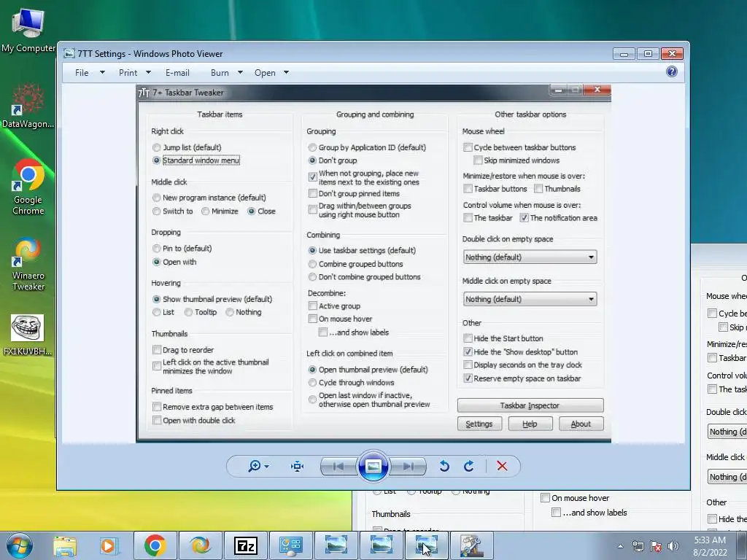
Task: Open the Middle click Nothing dropdown in background window
Action: [x=727, y=477]
